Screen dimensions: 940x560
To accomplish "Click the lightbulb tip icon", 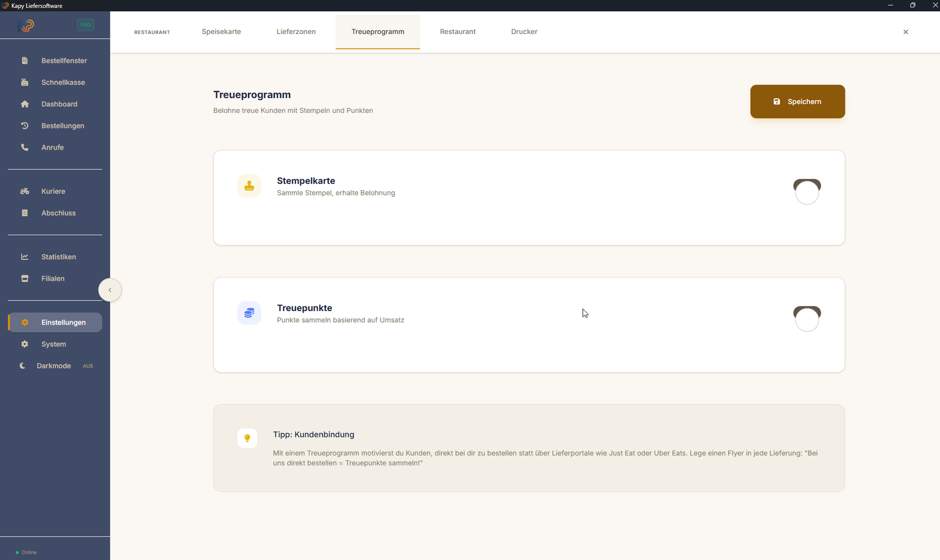I will [247, 438].
